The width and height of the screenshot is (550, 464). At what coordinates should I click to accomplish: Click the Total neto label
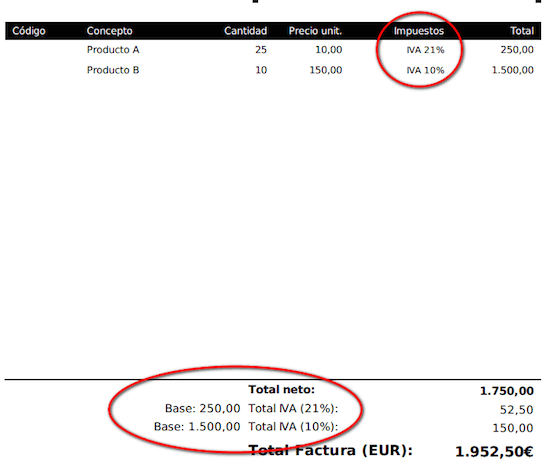click(x=282, y=390)
